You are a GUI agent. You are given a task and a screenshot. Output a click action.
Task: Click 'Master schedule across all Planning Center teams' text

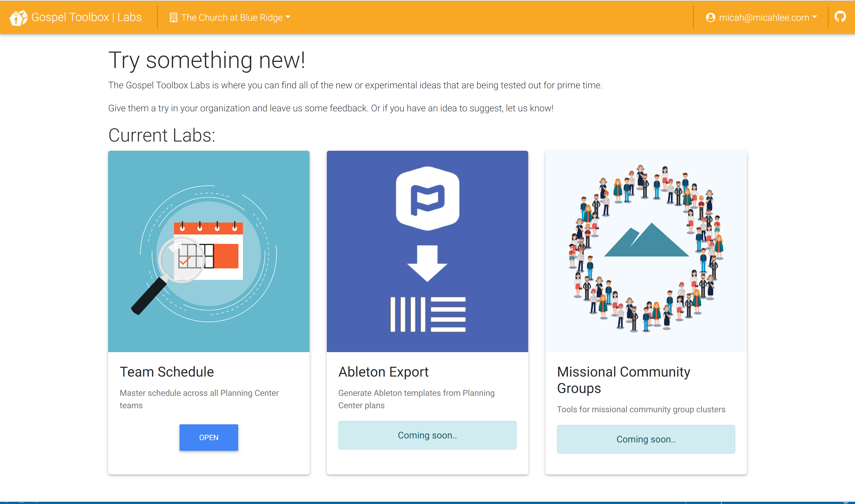coord(199,399)
